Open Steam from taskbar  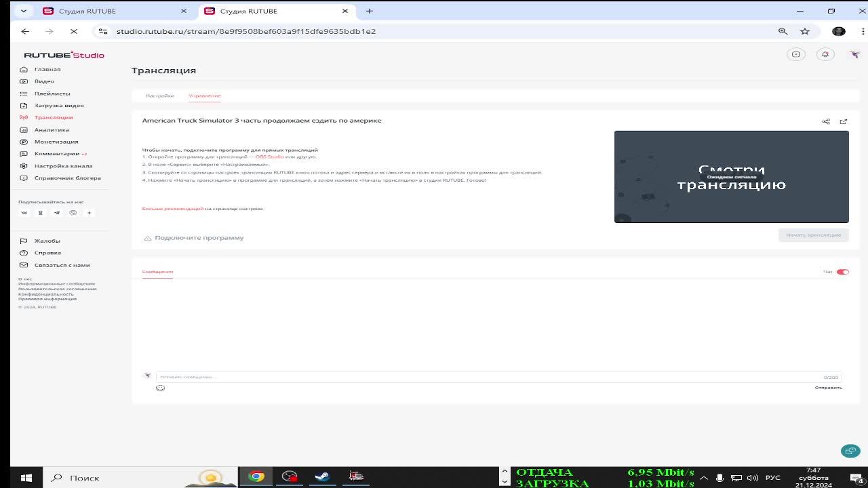coord(323,477)
